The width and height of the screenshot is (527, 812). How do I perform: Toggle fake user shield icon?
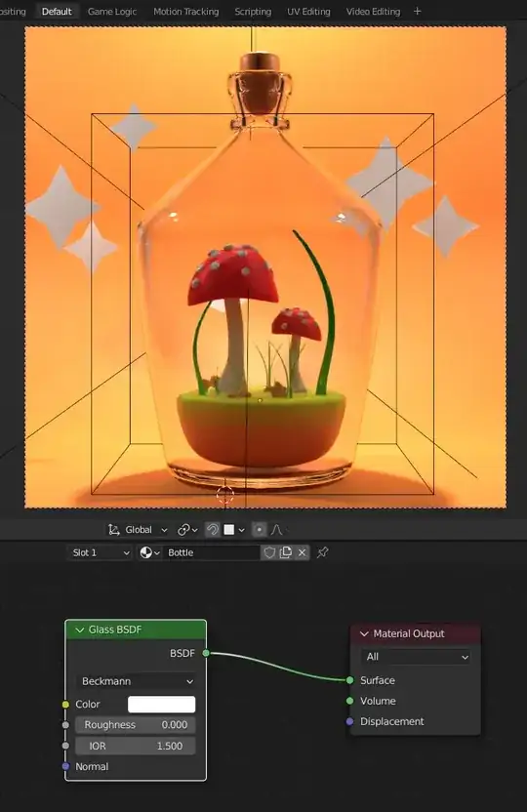[269, 552]
